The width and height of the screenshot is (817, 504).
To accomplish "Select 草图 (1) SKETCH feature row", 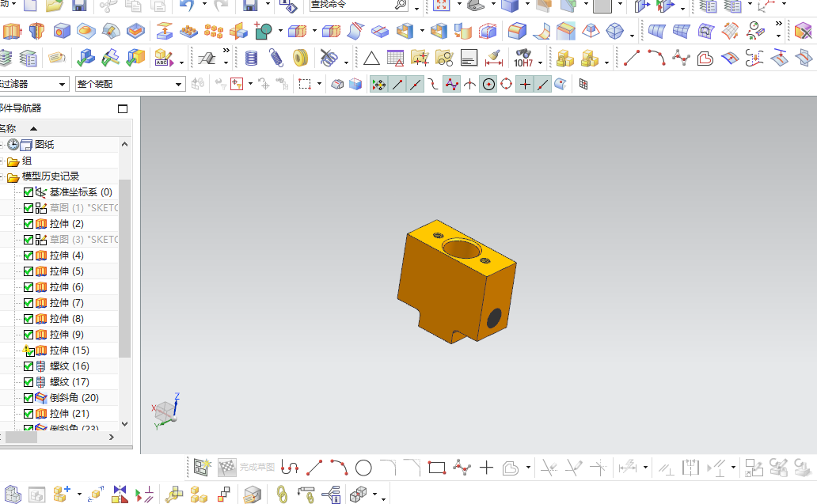I will [83, 208].
